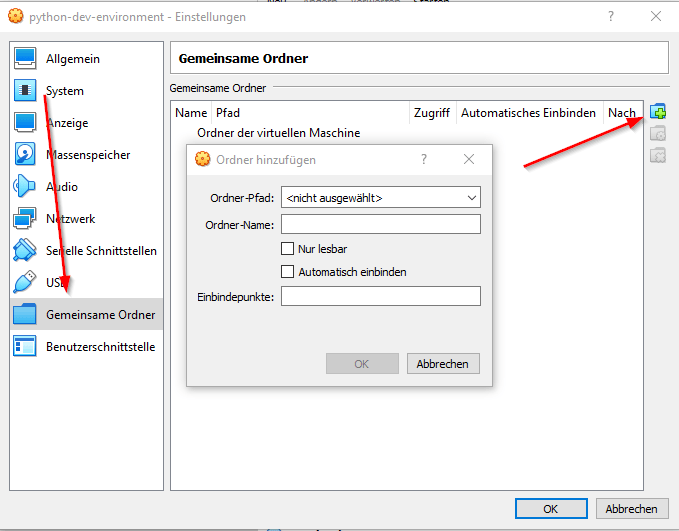Select the Benutzerschnittstelle window icon

pos(25,346)
